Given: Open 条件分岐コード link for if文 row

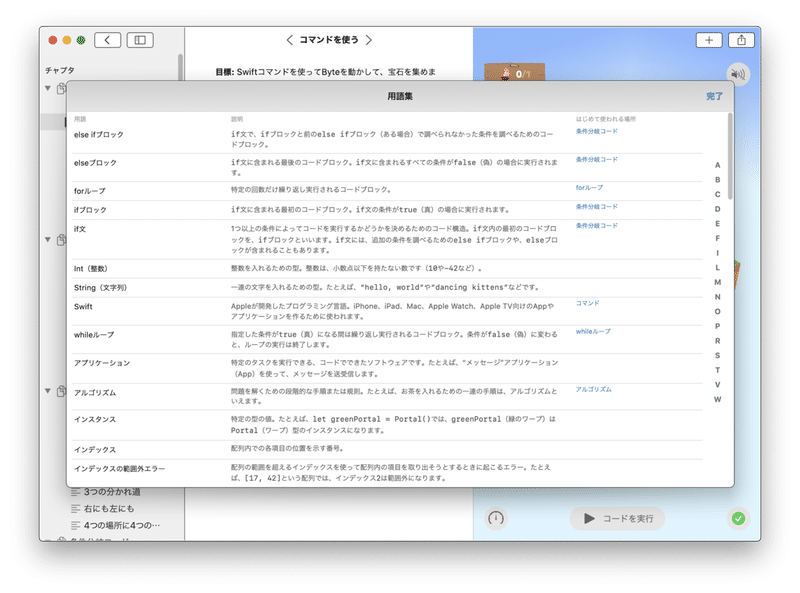Looking at the screenshot, I should click(x=596, y=226).
